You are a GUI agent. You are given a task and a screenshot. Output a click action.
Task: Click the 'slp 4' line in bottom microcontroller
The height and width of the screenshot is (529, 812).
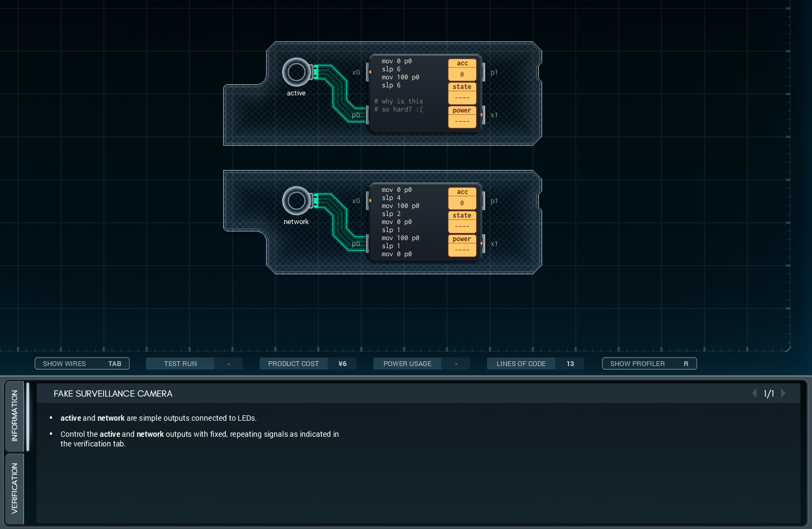click(x=391, y=198)
